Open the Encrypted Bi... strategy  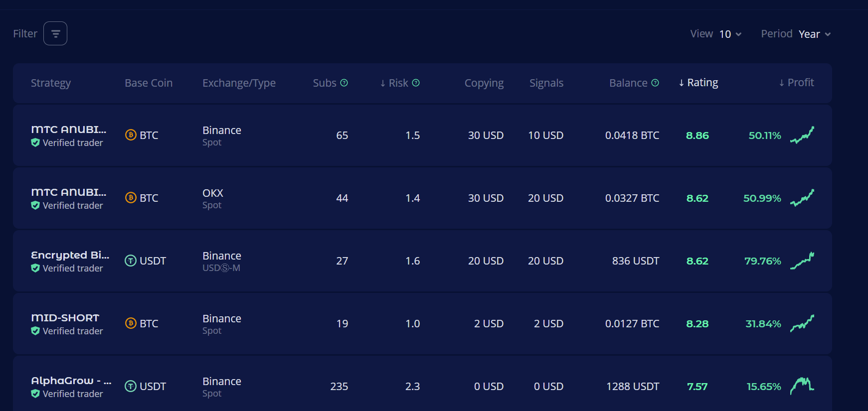click(x=70, y=255)
